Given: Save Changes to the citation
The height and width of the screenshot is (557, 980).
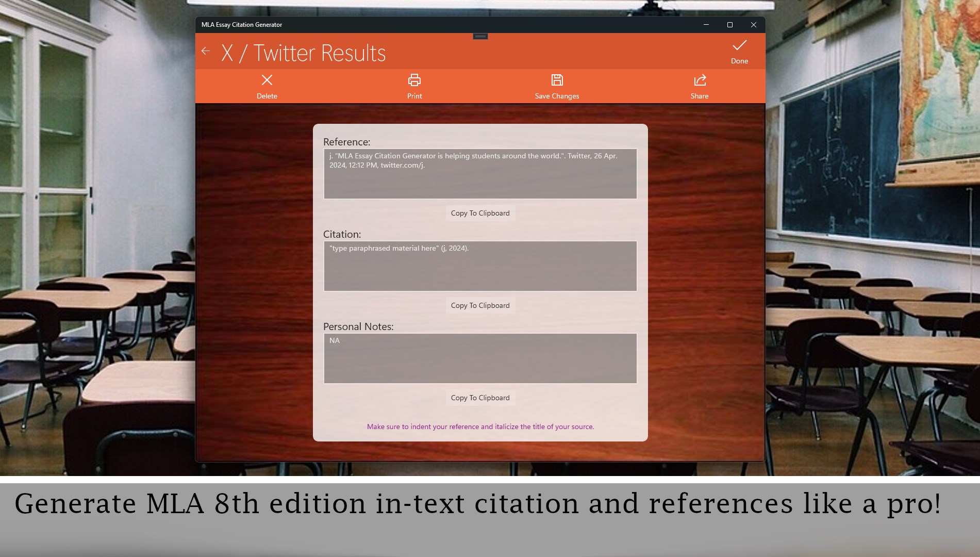Looking at the screenshot, I should point(557,87).
